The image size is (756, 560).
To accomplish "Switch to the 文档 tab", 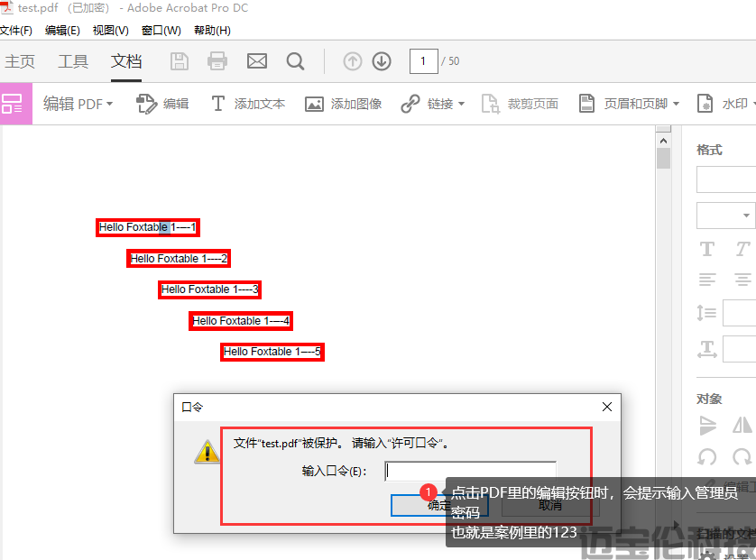I will coord(126,61).
